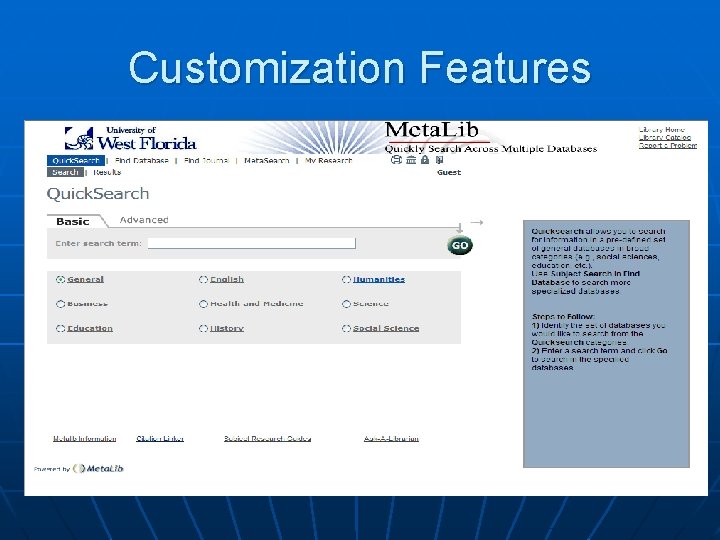Screen dimensions: 720x540
Task: Switch to the Results sub-tab
Action: pos(107,172)
